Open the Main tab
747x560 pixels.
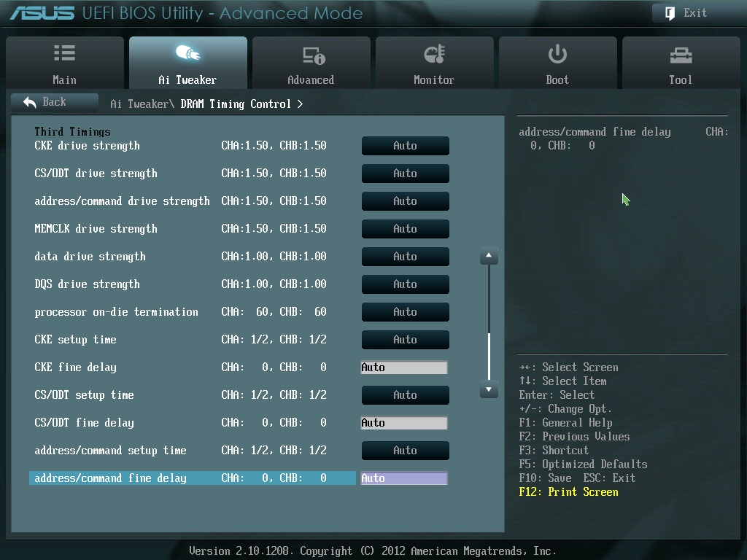click(65, 63)
